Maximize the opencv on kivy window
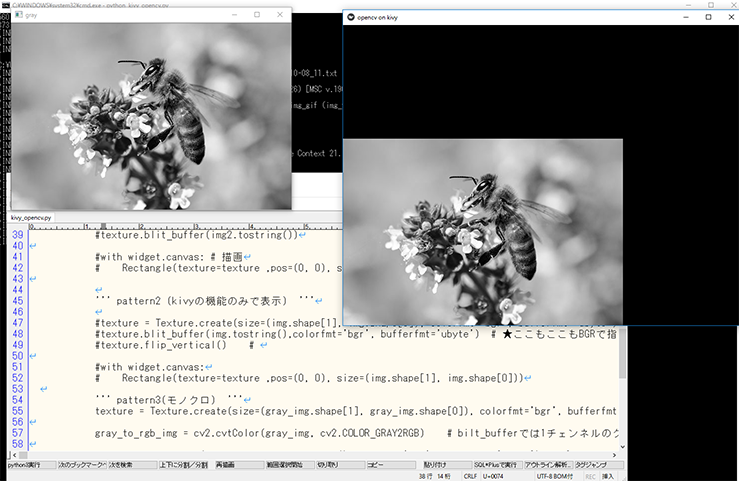This screenshot has width=739, height=481. [708, 17]
